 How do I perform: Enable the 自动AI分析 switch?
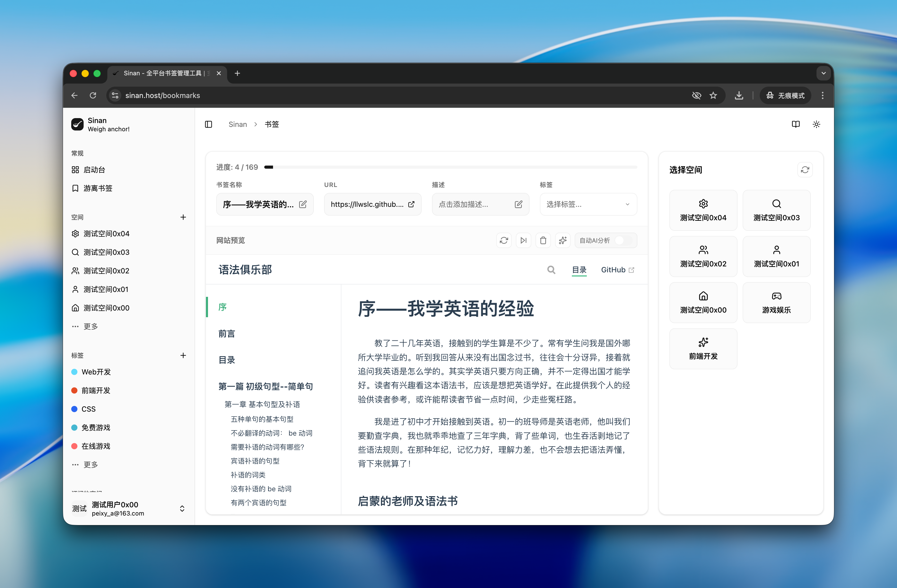(623, 240)
